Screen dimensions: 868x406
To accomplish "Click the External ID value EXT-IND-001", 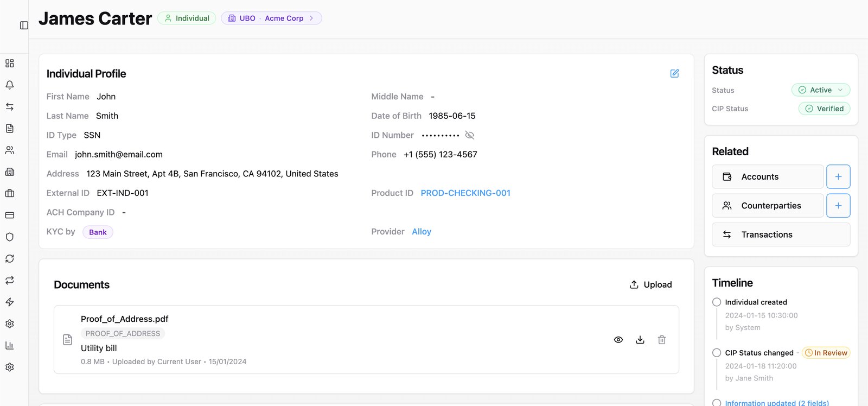I will tap(123, 193).
